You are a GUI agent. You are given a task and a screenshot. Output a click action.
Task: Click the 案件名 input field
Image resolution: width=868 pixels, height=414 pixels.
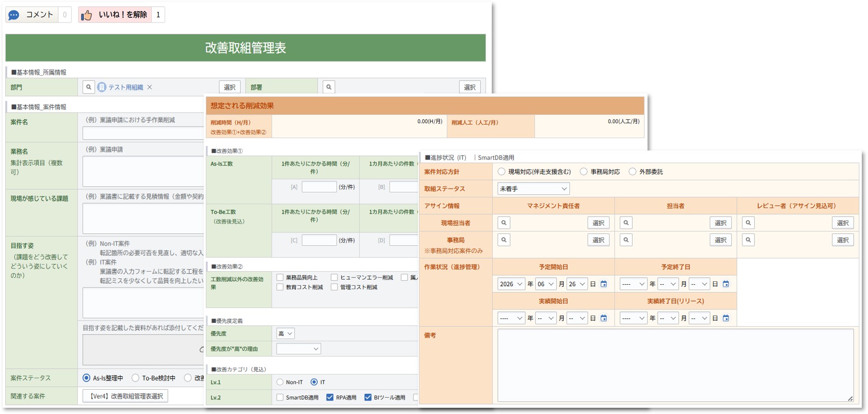coord(143,133)
